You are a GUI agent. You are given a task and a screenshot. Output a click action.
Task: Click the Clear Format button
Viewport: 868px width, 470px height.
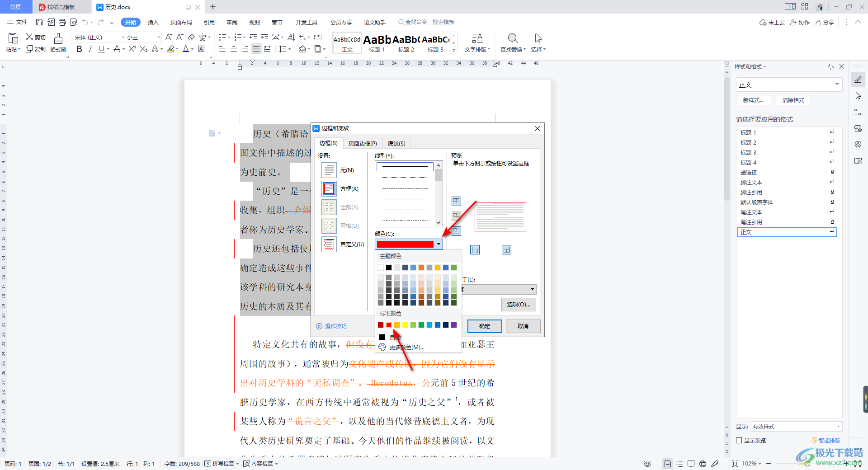793,100
